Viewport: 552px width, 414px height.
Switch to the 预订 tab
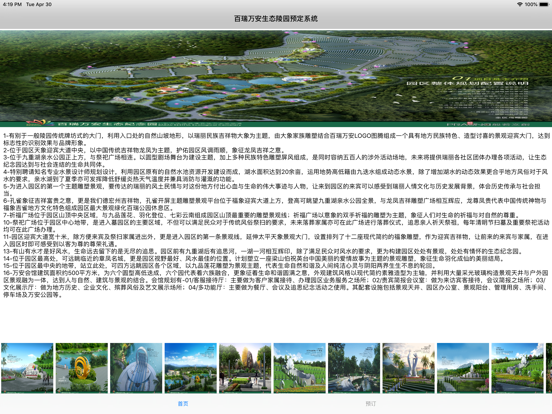tap(370, 403)
